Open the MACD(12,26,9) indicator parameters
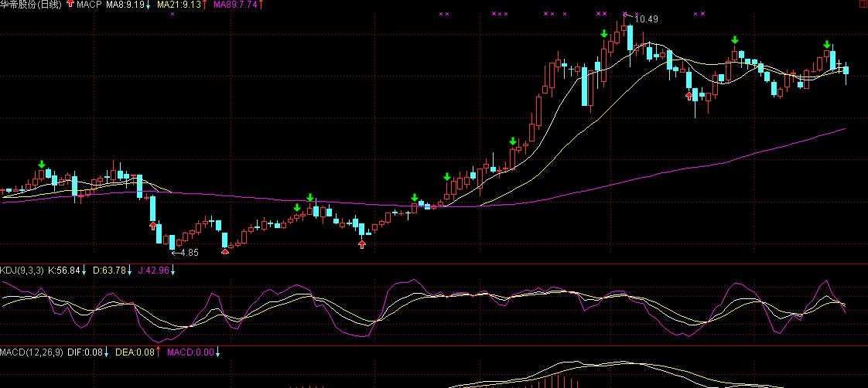The height and width of the screenshot is (388, 868). pyautogui.click(x=29, y=352)
